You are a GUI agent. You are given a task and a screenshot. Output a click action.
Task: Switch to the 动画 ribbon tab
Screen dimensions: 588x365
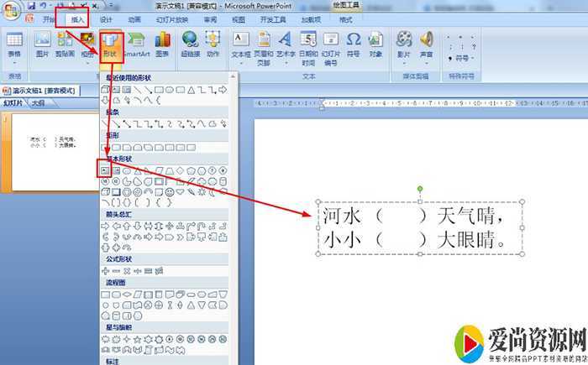[x=134, y=19]
